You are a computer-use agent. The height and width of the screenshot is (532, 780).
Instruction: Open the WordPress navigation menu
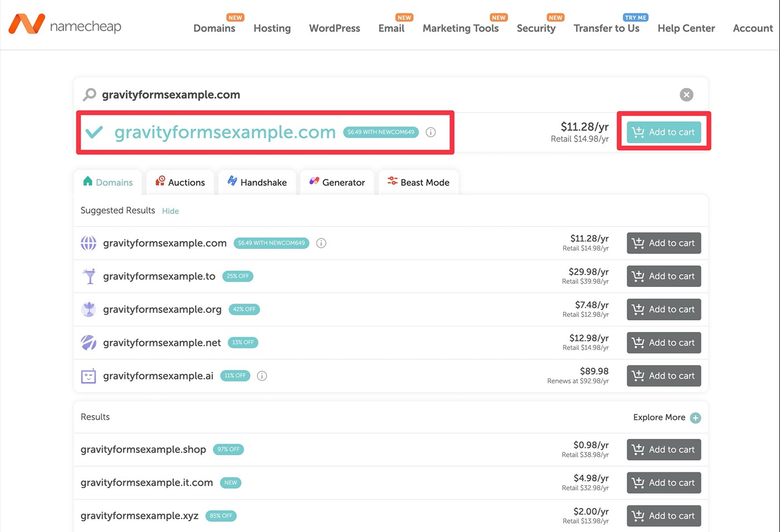tap(334, 28)
